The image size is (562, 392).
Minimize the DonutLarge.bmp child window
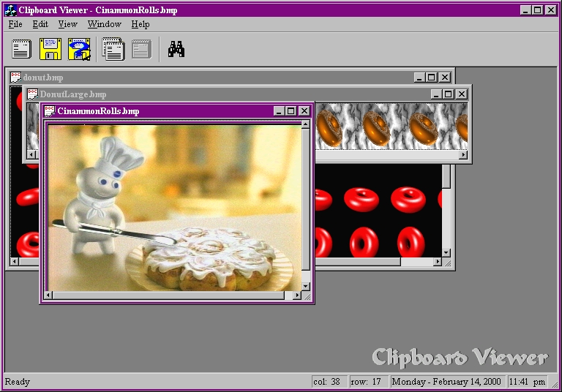click(436, 94)
